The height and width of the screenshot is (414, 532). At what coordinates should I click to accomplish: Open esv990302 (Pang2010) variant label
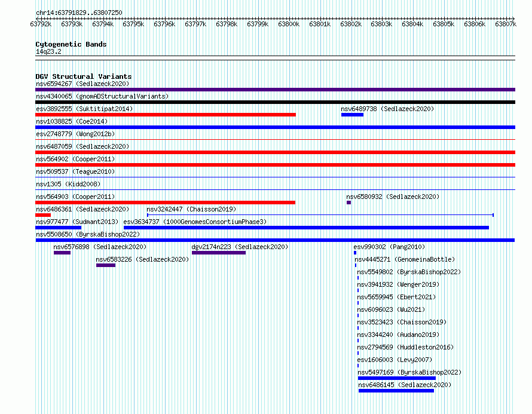click(x=389, y=247)
